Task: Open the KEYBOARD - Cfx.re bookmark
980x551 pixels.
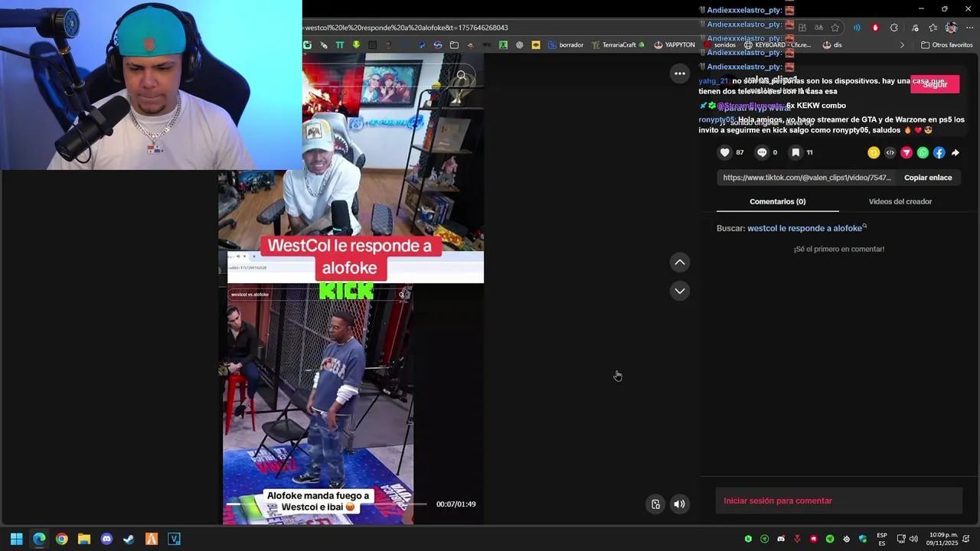Action: 776,45
